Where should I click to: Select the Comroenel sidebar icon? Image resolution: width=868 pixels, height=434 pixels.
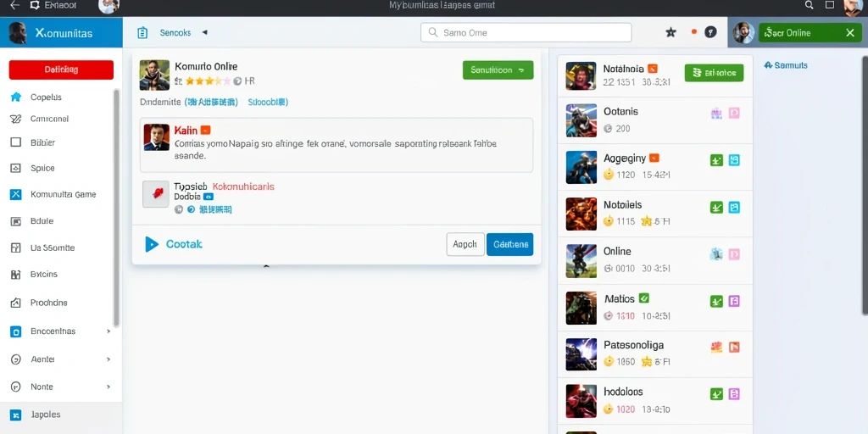tap(16, 119)
